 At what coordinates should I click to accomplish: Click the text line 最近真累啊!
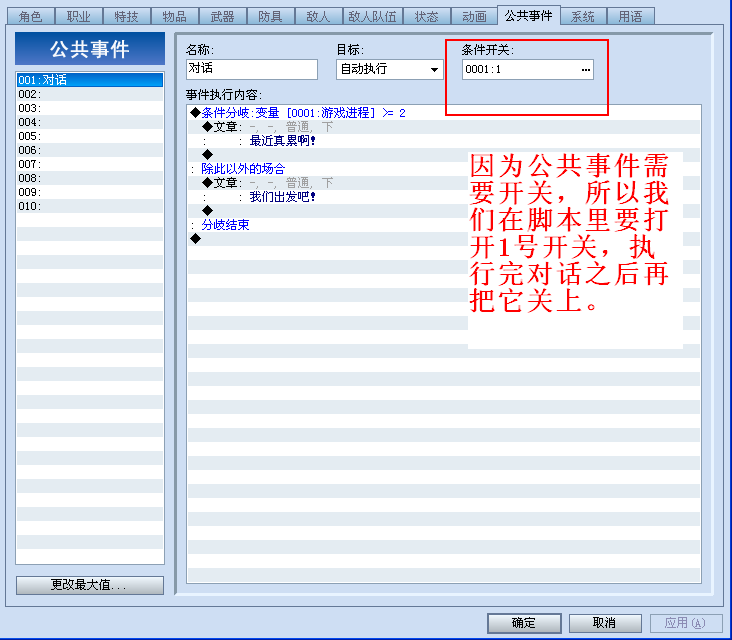point(444,141)
